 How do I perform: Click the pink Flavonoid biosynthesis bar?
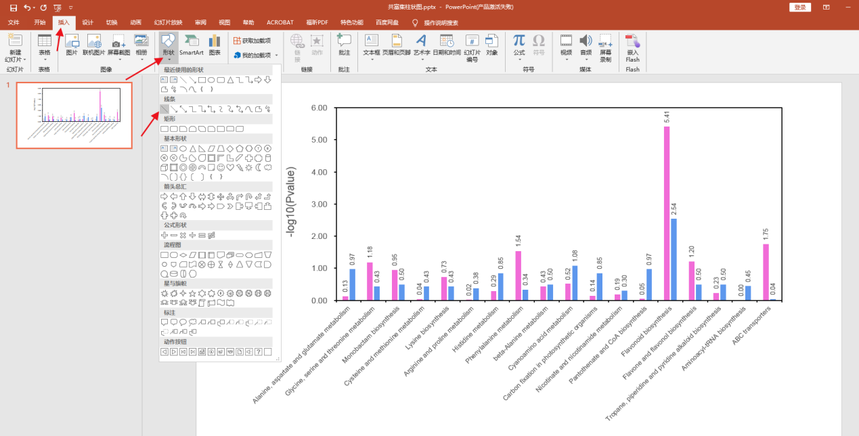coord(667,214)
